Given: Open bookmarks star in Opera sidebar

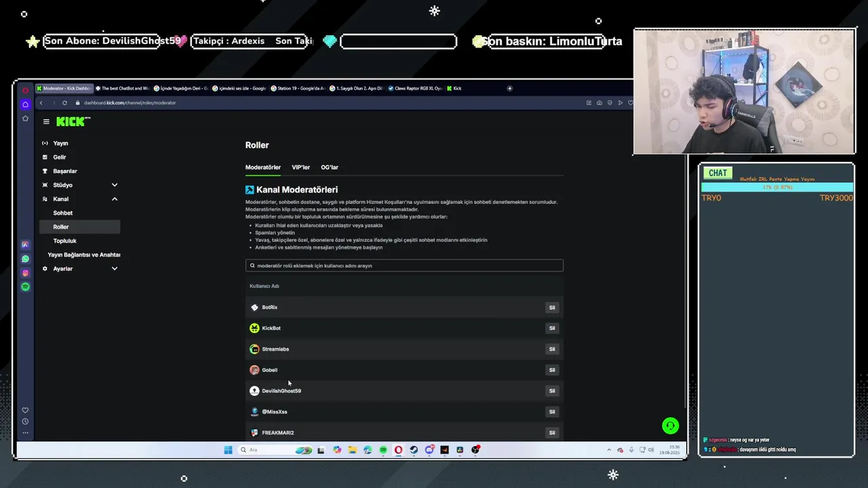Looking at the screenshot, I should (x=25, y=118).
